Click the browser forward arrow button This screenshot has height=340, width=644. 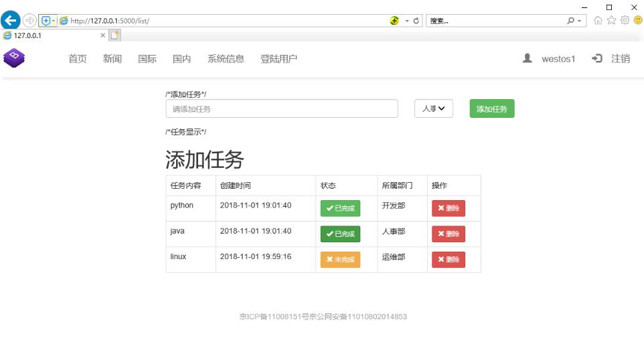[x=29, y=20]
